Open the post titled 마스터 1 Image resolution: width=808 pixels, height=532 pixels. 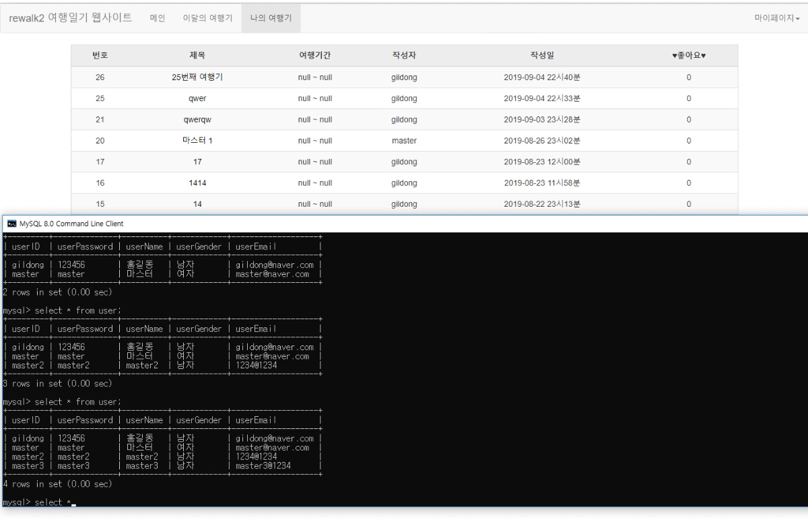point(197,140)
